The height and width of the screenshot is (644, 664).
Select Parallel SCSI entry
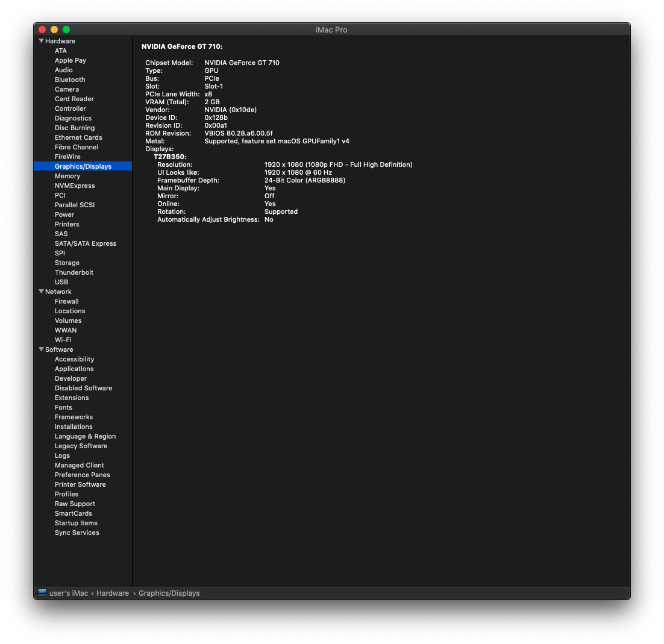pyautogui.click(x=75, y=205)
